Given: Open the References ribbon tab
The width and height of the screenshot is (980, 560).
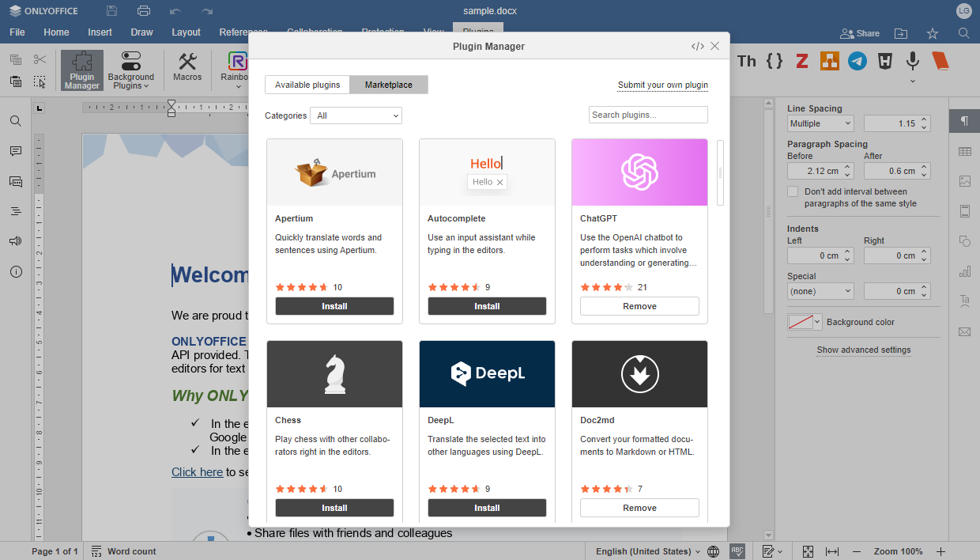Looking at the screenshot, I should click(x=242, y=32).
